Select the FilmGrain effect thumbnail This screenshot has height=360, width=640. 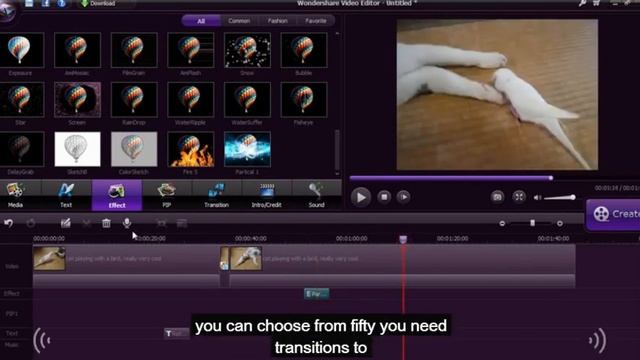tap(134, 50)
